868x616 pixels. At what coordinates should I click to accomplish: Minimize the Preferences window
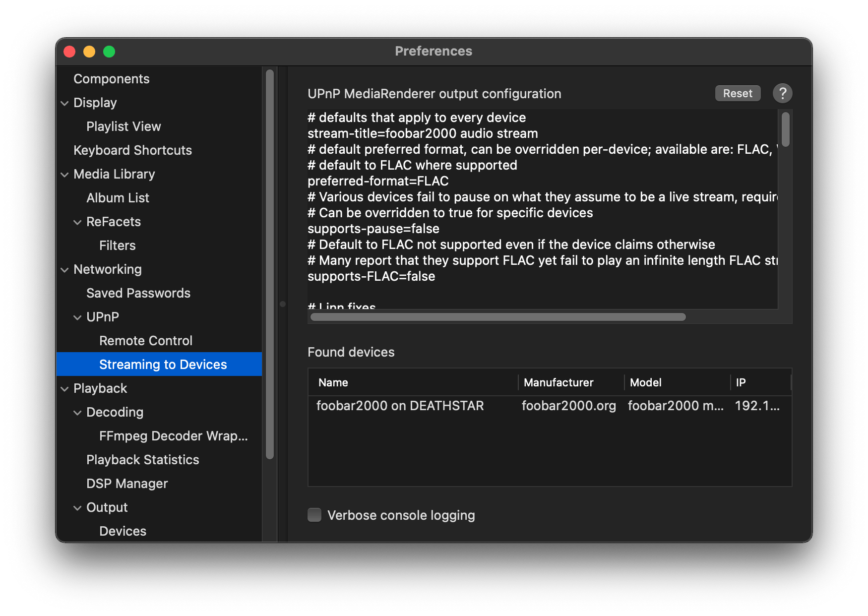[89, 52]
